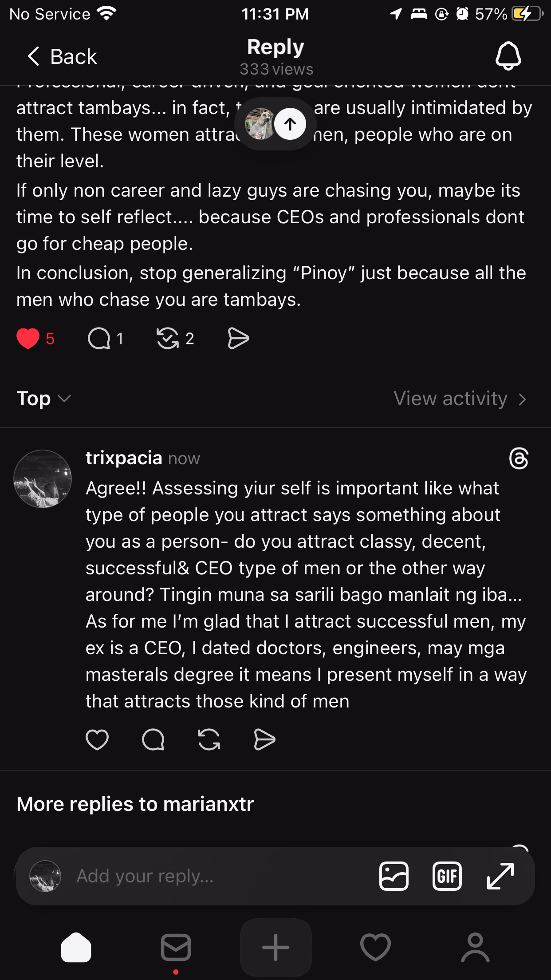551x980 pixels.
Task: Open the Threads logo icon on reply
Action: (519, 458)
